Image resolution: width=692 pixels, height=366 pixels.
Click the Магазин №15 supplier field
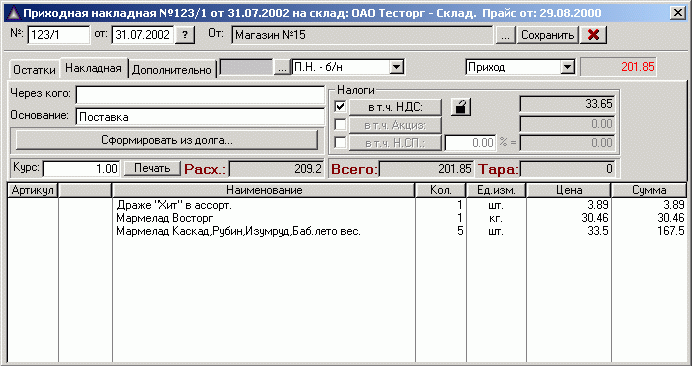coord(362,35)
